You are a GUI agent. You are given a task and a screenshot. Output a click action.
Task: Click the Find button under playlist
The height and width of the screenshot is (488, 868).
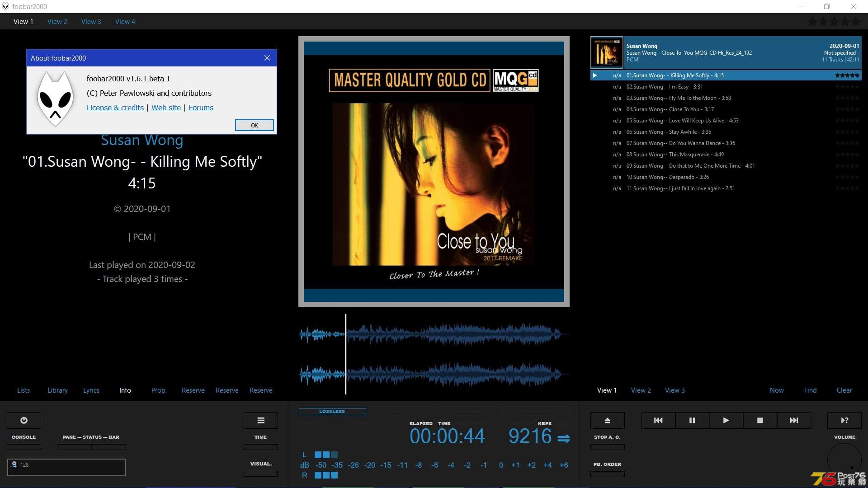[x=811, y=390]
